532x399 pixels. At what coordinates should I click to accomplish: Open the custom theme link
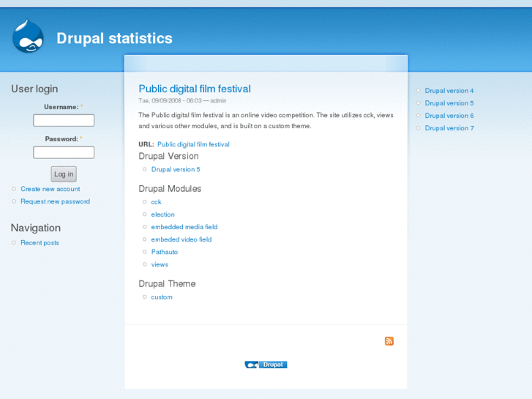pos(162,297)
